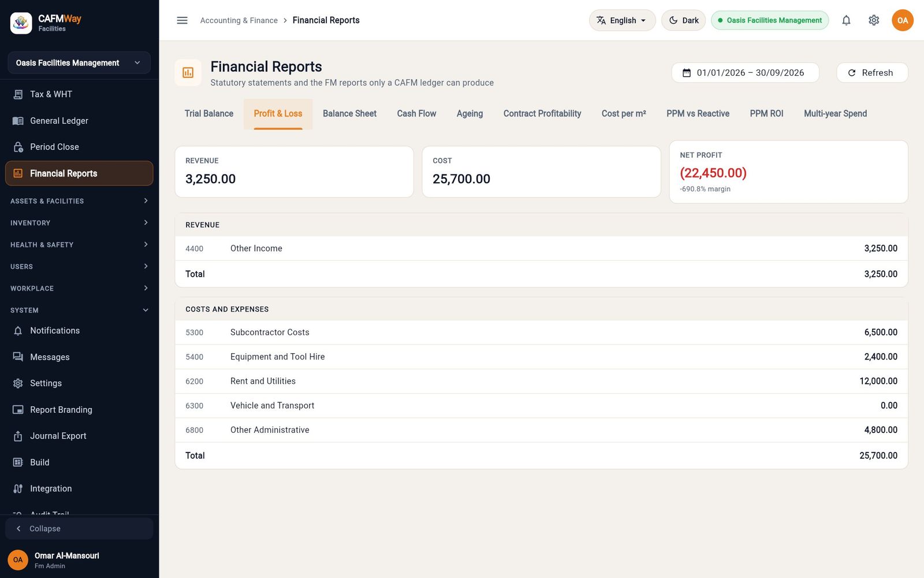
Task: Open the notifications bell in header
Action: pyautogui.click(x=846, y=20)
